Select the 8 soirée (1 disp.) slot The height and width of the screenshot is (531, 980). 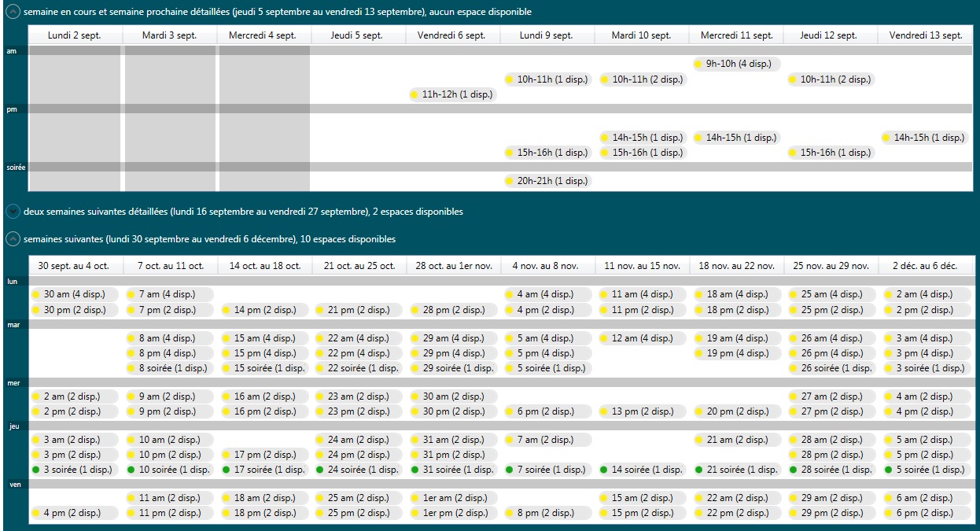169,368
